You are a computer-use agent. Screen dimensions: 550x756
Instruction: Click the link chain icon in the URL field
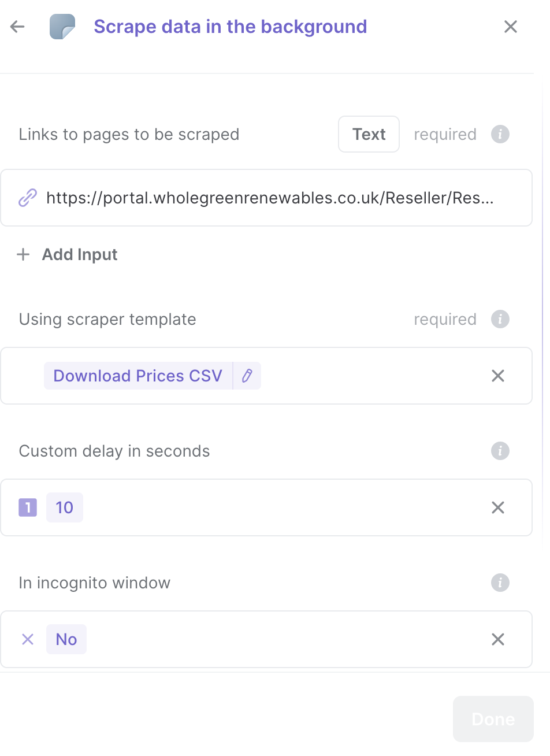pos(28,198)
